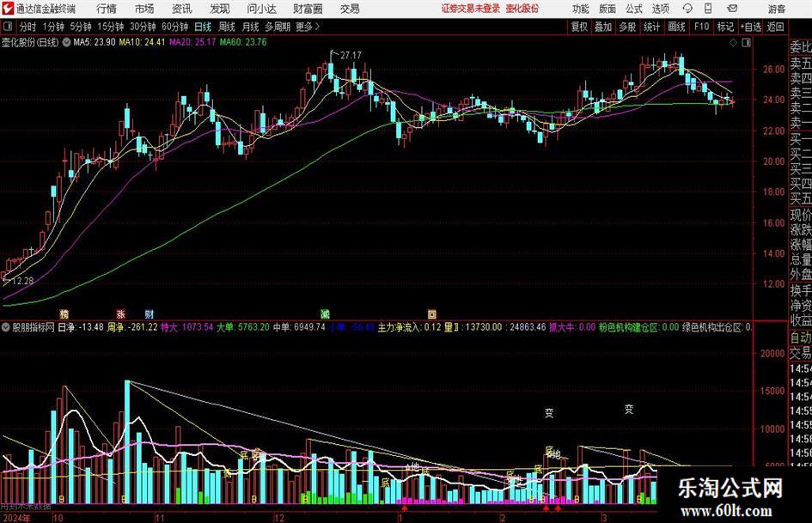This screenshot has width=812, height=523.
Task: Click the 游客 guest account label
Action: (x=776, y=9)
